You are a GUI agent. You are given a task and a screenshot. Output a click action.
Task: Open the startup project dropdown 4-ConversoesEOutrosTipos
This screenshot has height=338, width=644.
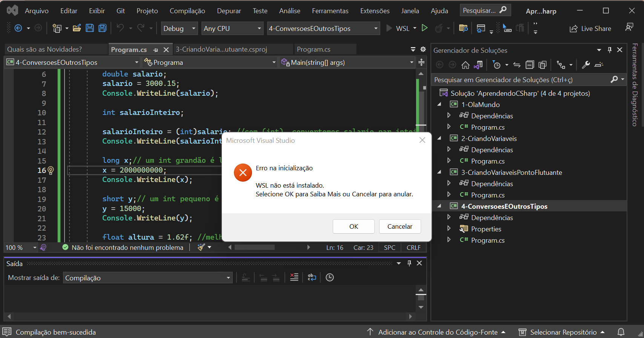[x=323, y=28]
